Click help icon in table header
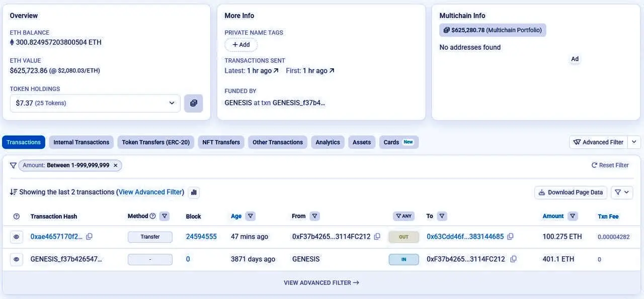 point(17,216)
